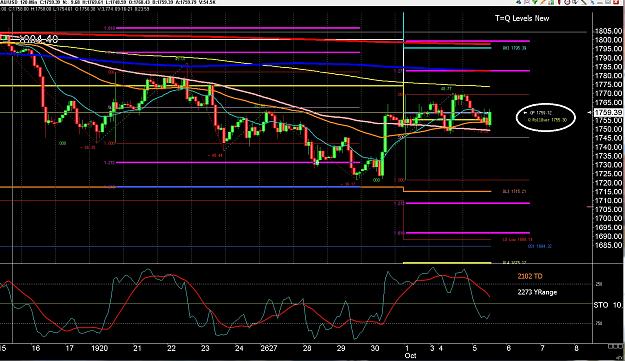Screen dimensions: 625x361
Task: Click the 1770.00 price axis label
Action: [x=608, y=93]
